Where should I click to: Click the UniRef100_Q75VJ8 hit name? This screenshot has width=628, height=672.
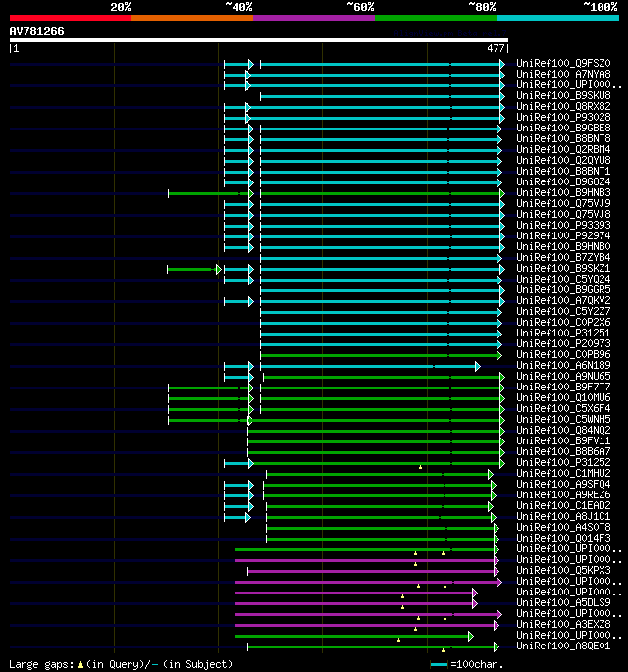tap(563, 214)
